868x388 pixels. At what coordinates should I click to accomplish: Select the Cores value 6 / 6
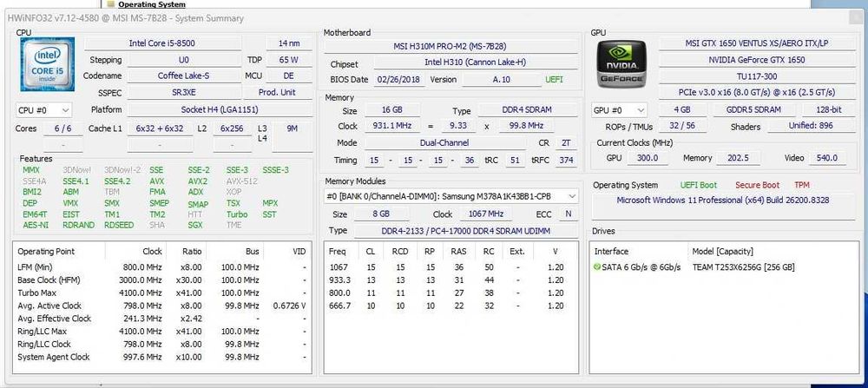click(62, 128)
